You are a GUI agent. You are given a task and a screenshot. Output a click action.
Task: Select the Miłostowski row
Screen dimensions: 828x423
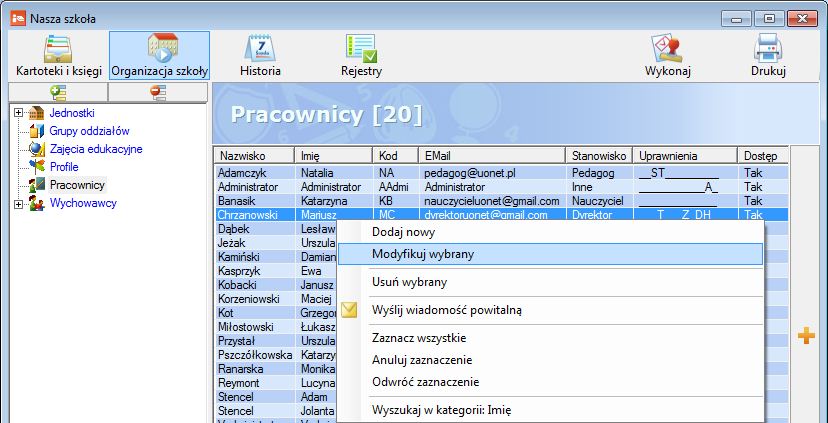276,327
